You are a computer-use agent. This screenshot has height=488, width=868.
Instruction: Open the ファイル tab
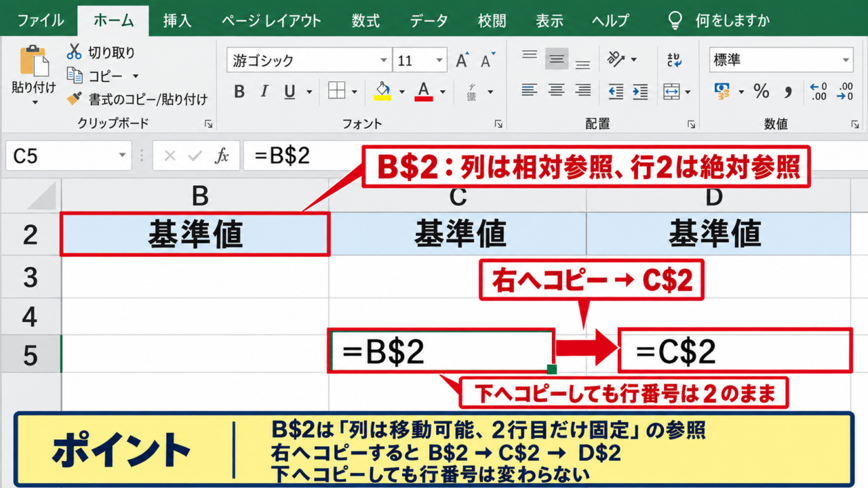pyautogui.click(x=41, y=20)
